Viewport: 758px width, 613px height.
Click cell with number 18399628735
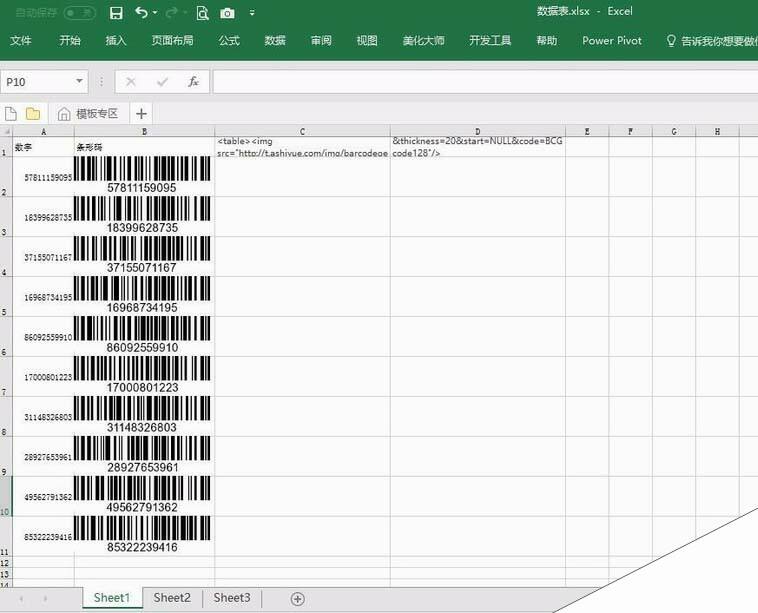pyautogui.click(x=44, y=217)
